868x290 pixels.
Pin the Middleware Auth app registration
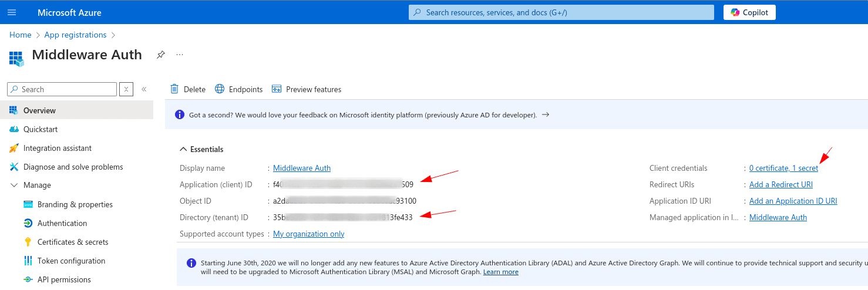160,55
